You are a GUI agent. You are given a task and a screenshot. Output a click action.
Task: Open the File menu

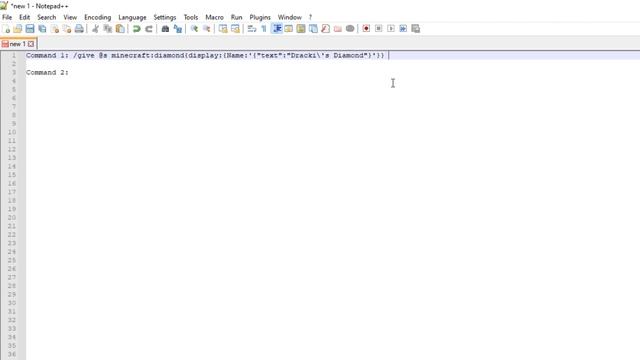pos(7,17)
